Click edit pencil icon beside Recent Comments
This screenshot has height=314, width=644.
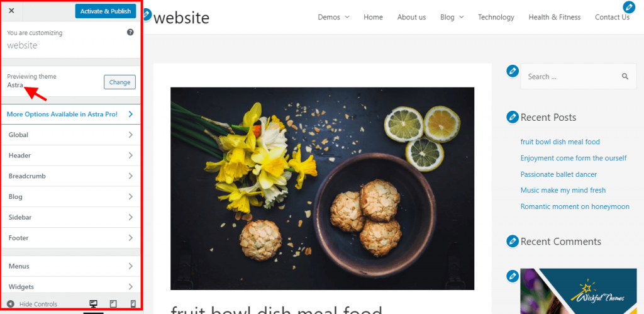[x=512, y=241]
